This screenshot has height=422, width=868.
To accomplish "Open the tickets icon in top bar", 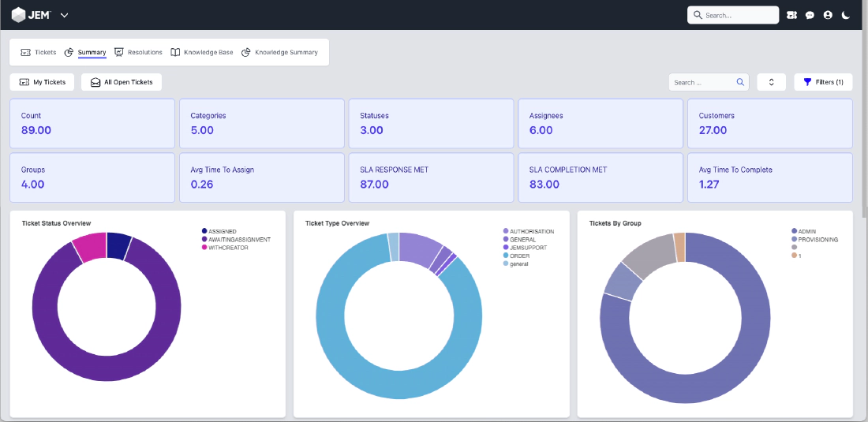I will coord(791,16).
